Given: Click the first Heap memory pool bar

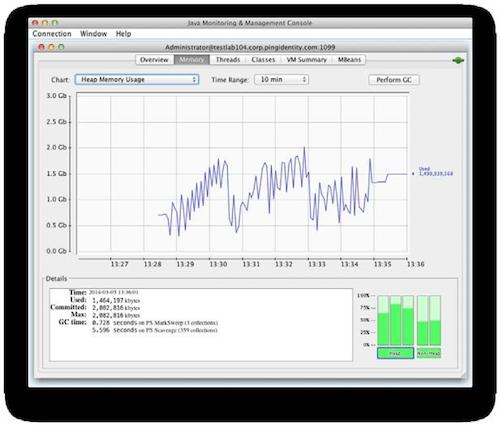Looking at the screenshot, I should click(383, 320).
